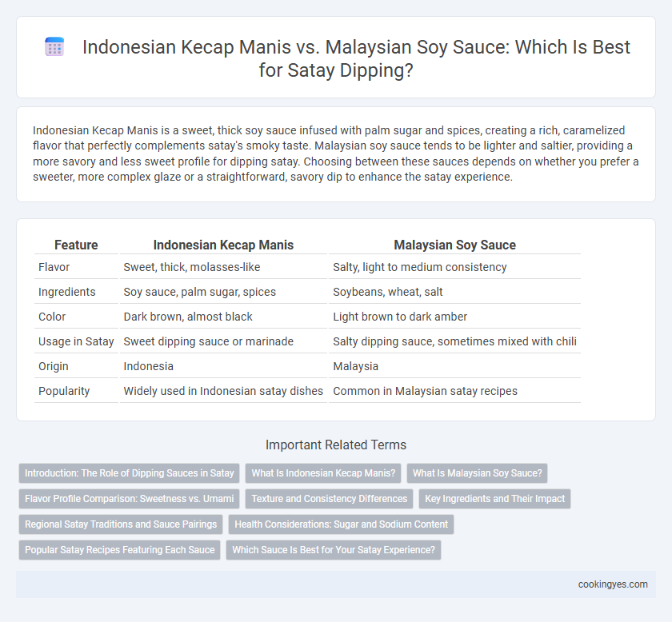Click the intro paragraph about Kecap Manis
The height and width of the screenshot is (622, 672).
[336, 154]
